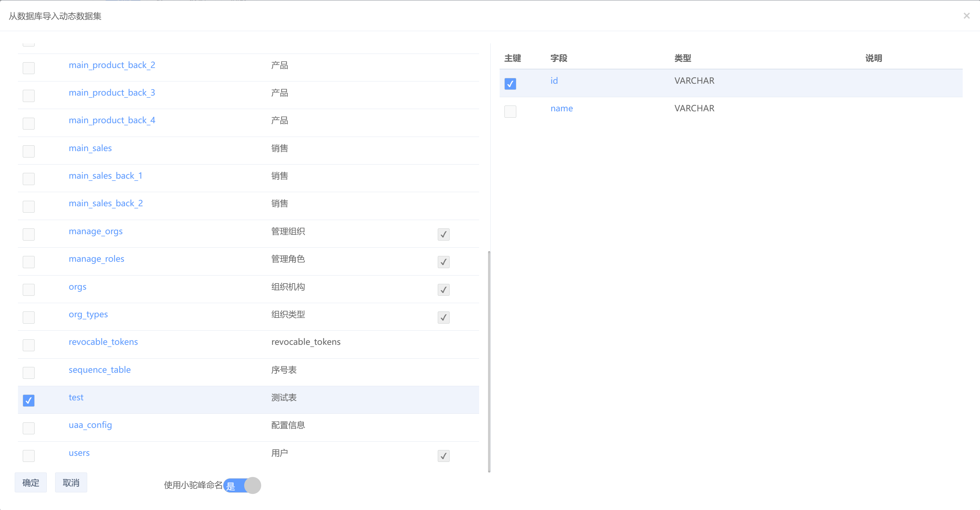Image resolution: width=980 pixels, height=510 pixels.
Task: Click the 主键 column header
Action: point(512,58)
